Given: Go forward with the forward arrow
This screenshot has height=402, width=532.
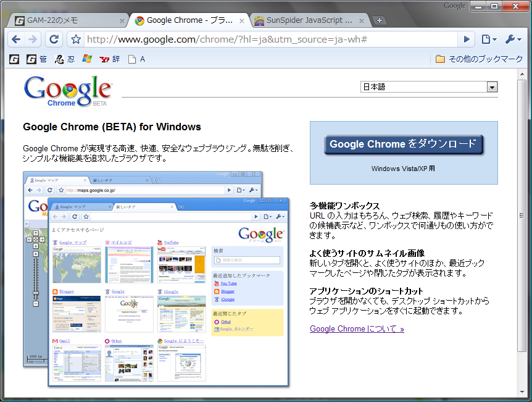Looking at the screenshot, I should [x=33, y=40].
